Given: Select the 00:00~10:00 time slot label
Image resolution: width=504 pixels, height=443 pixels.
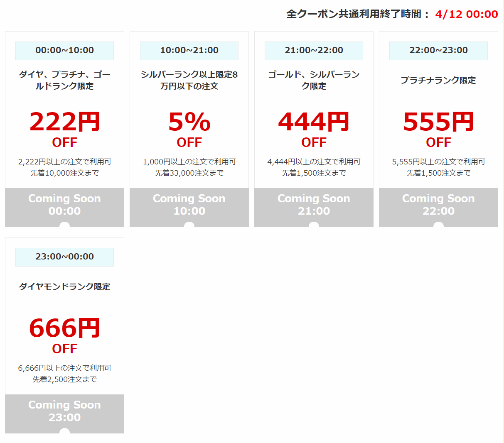Looking at the screenshot, I should click(x=64, y=51).
